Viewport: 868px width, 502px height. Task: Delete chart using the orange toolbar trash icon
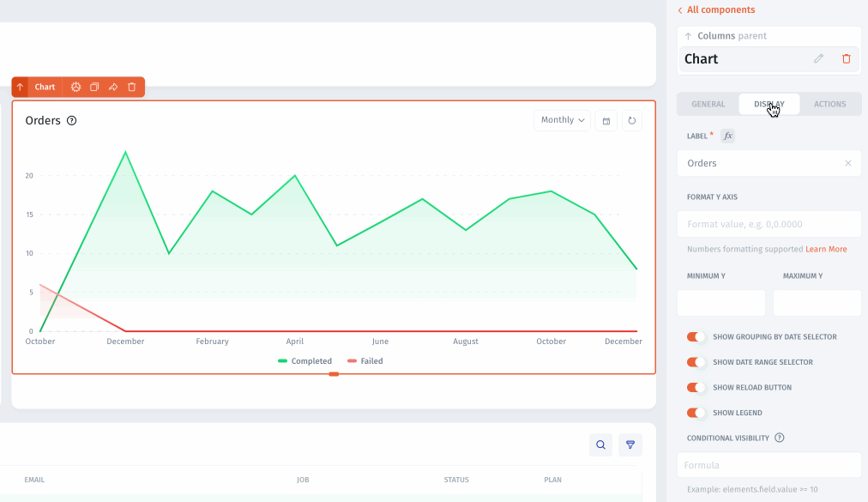[x=131, y=88]
